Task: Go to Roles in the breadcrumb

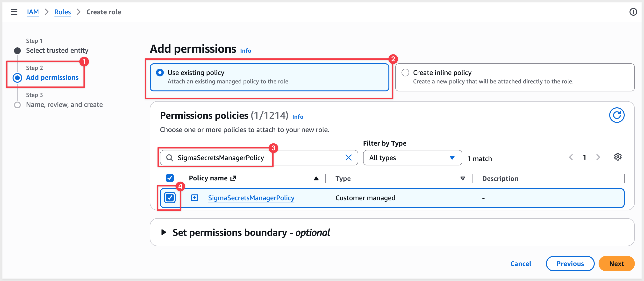Action: click(63, 12)
